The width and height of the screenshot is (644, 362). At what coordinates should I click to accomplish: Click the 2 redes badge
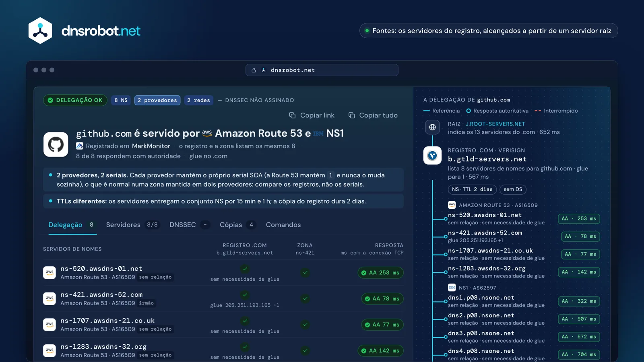(x=199, y=100)
